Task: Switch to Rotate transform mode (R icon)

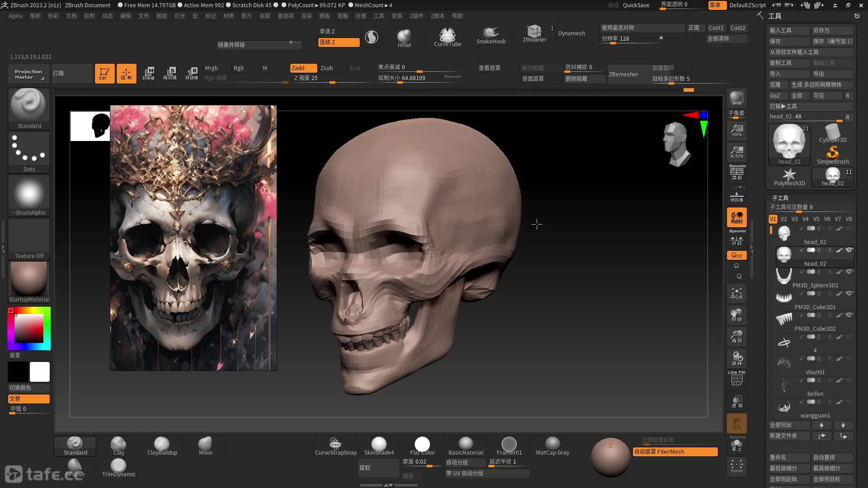Action: coord(192,73)
